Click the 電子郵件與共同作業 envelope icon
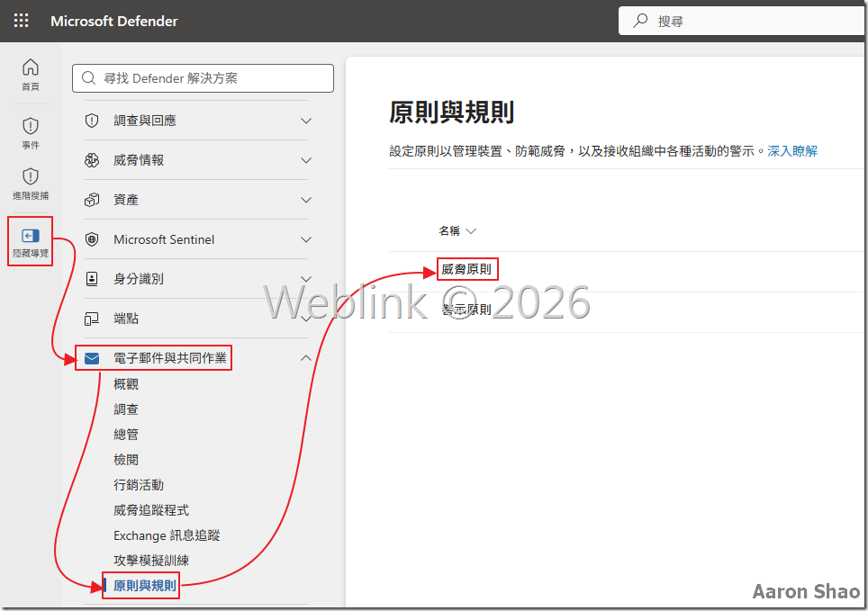Image resolution: width=868 pixels, height=611 pixels. point(92,359)
